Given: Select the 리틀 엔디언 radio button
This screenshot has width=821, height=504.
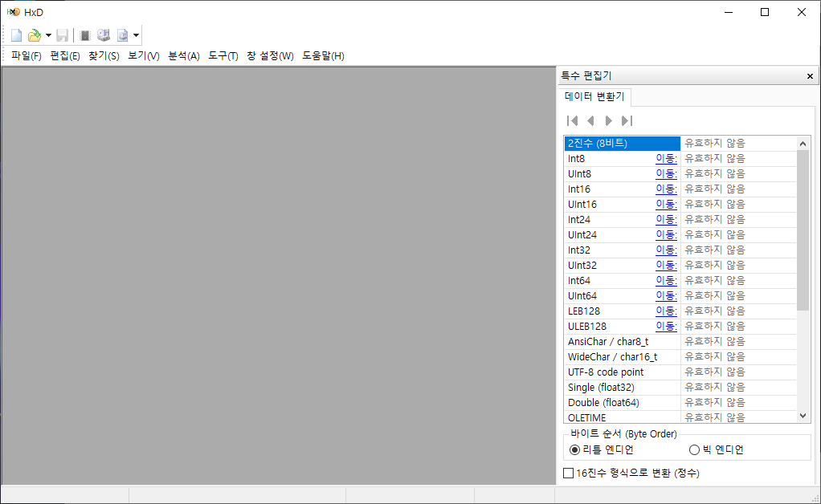Looking at the screenshot, I should coord(574,449).
